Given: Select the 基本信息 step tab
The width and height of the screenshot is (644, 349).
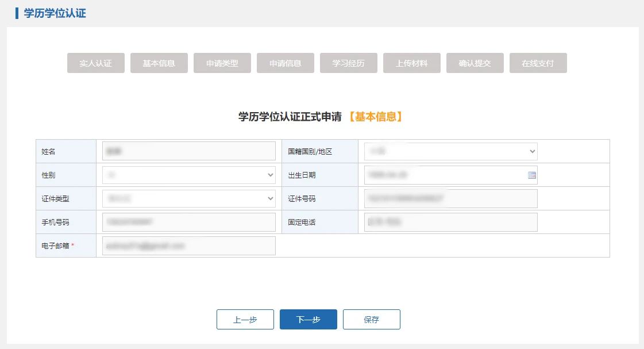Looking at the screenshot, I should tap(159, 63).
